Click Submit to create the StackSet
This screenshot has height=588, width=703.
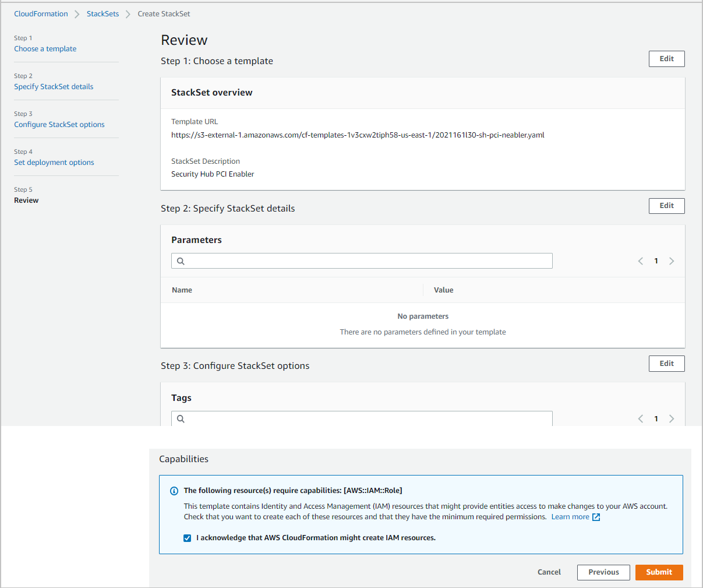(x=659, y=572)
